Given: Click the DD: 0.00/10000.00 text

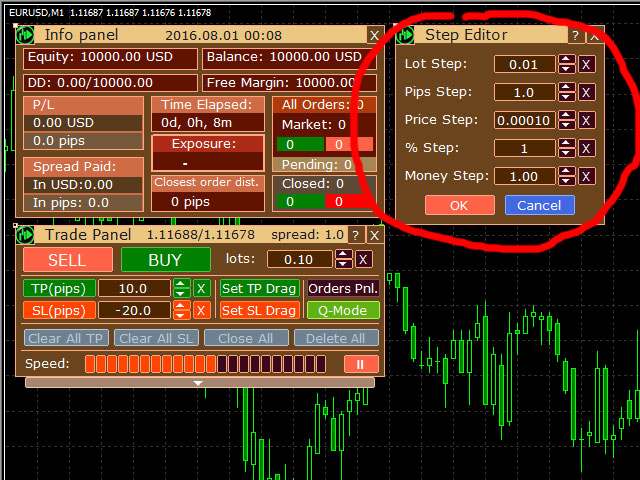Looking at the screenshot, I should 90,83.
